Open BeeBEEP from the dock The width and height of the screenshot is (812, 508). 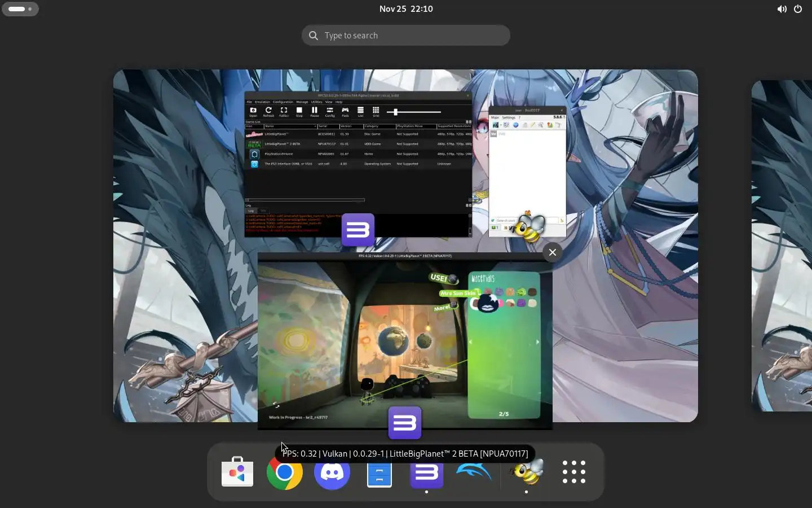[x=526, y=472]
